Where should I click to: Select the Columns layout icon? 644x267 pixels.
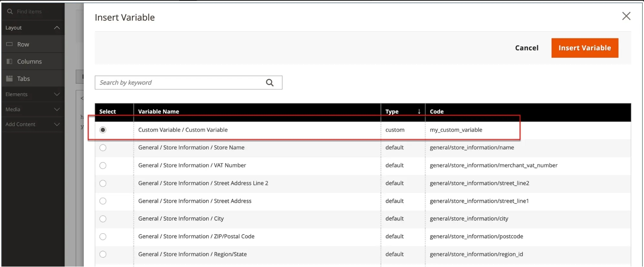click(x=9, y=62)
